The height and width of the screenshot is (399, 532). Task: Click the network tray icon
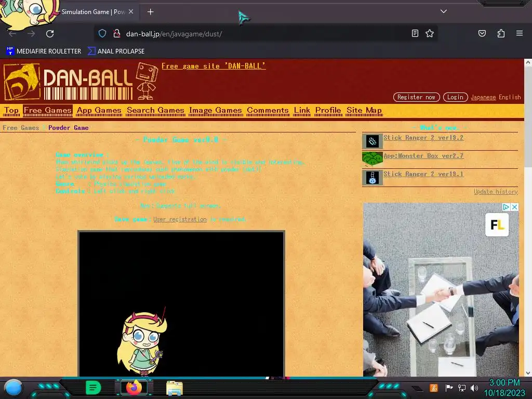tap(461, 388)
